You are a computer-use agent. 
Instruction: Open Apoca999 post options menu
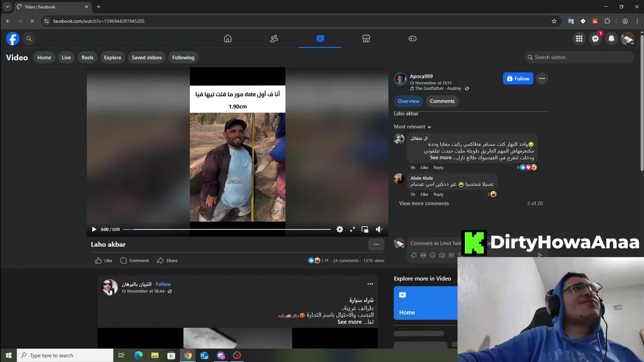click(x=542, y=78)
